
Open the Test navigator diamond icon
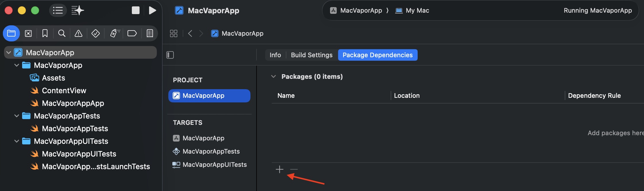[x=95, y=33]
